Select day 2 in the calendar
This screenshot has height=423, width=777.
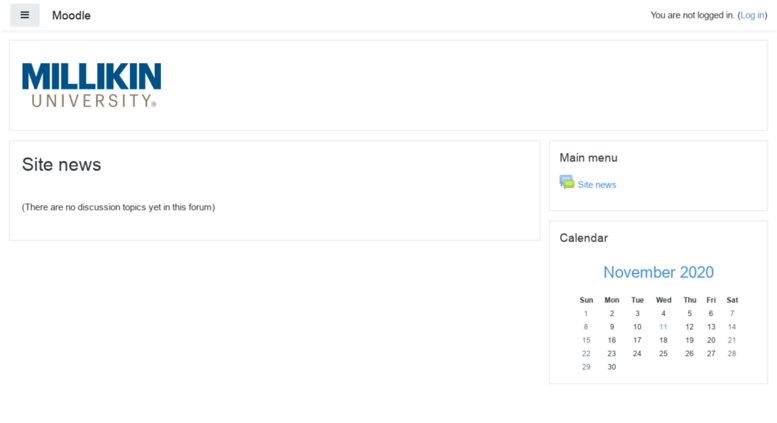[x=611, y=314]
